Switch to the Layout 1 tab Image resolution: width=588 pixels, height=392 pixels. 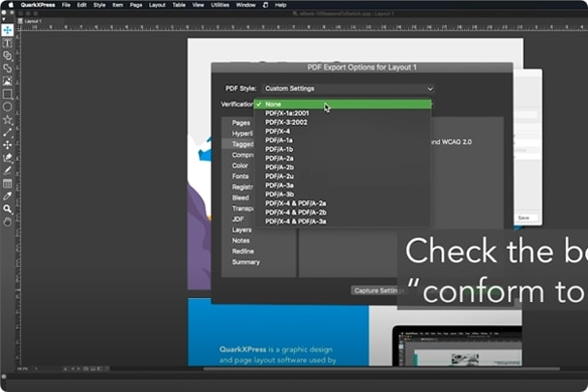tap(30, 21)
